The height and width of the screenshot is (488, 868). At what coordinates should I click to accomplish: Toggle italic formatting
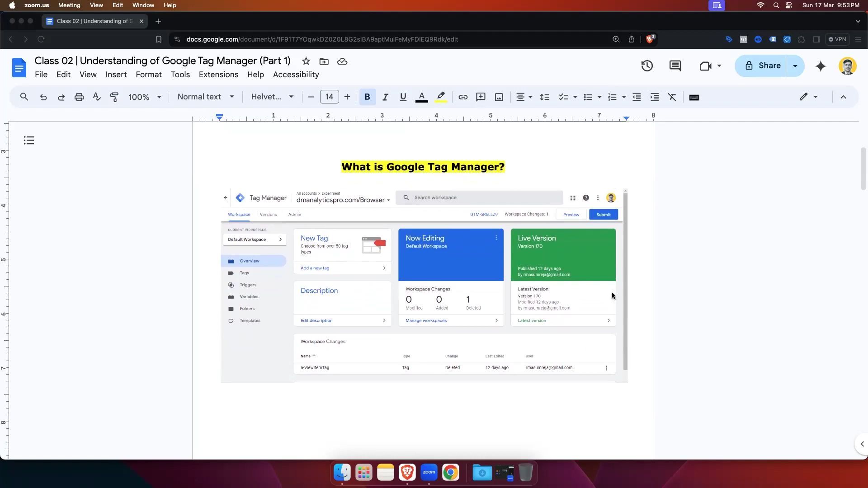[x=385, y=97]
